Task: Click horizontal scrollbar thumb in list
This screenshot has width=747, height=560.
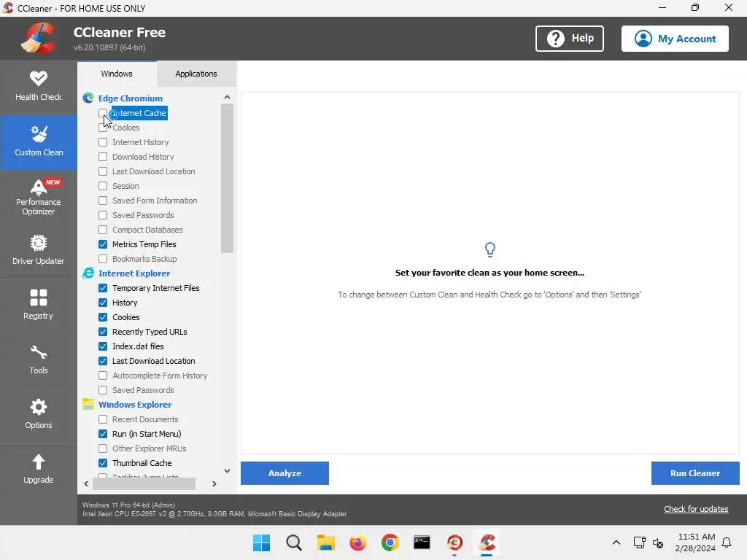Action: click(144, 484)
